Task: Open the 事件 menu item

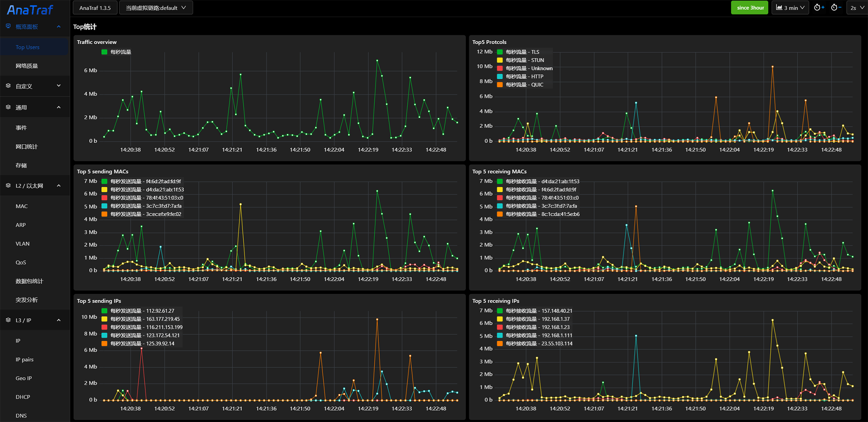Action: pos(35,128)
